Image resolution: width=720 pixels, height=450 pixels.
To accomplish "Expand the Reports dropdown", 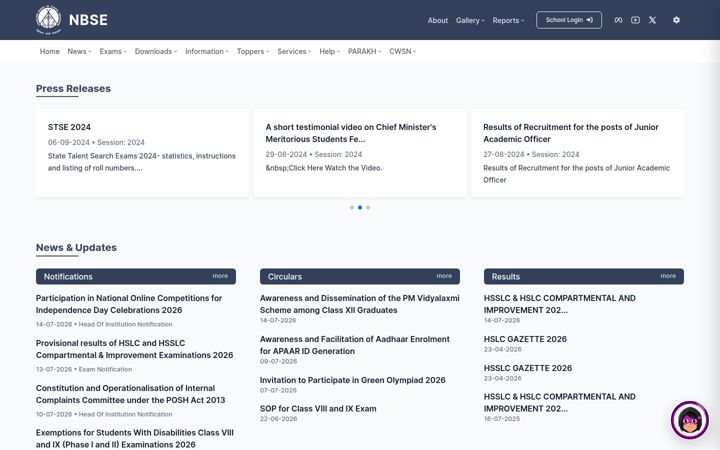I will point(508,20).
